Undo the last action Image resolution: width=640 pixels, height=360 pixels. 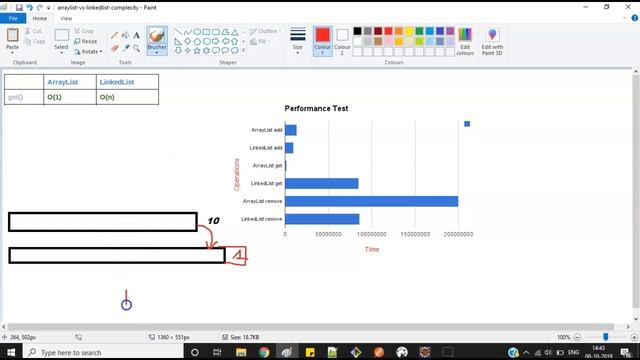click(x=29, y=7)
